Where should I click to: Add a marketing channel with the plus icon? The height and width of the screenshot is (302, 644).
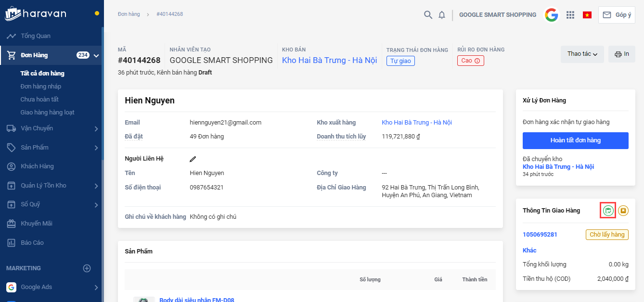(x=87, y=268)
